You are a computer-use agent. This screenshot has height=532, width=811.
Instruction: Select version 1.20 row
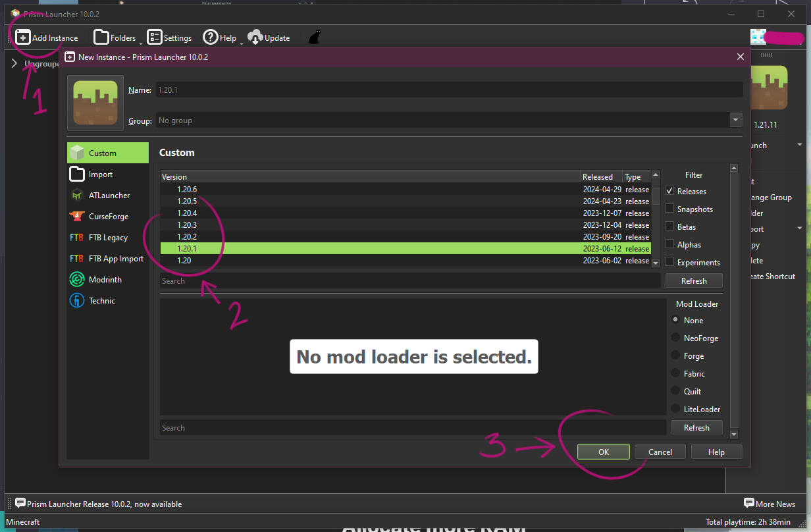coord(405,261)
